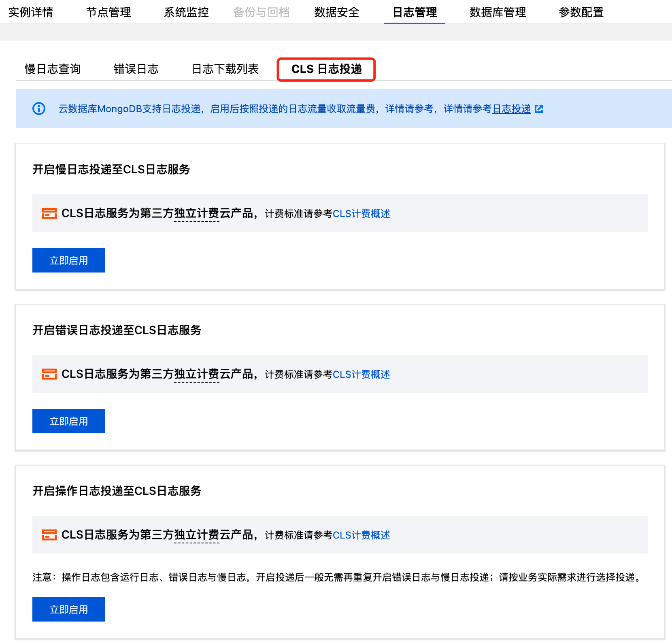This screenshot has width=672, height=643.
Task: Switch to 参数配置 tab
Action: coord(581,12)
